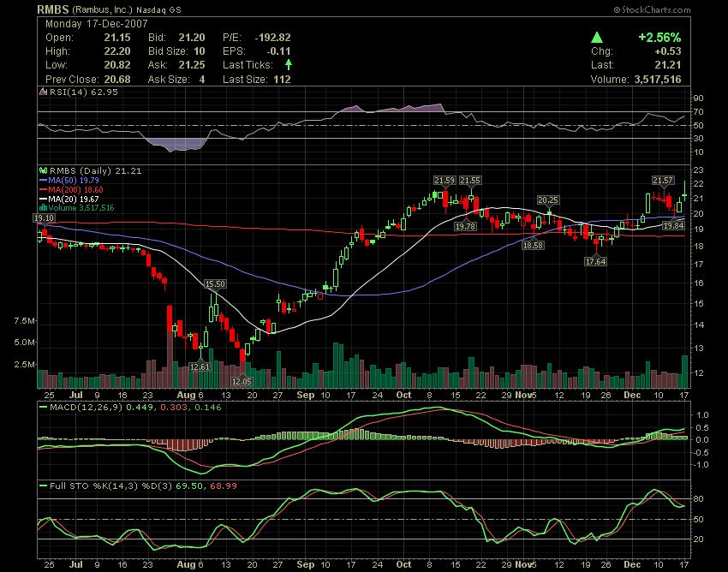Click the 'RSI(14) 62.95' panel label
This screenshot has height=572, width=728.
click(x=84, y=92)
